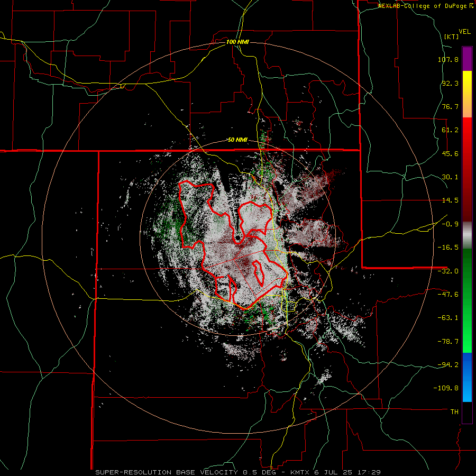
Task: Pick the black TH color bar segment
Action: tap(467, 412)
